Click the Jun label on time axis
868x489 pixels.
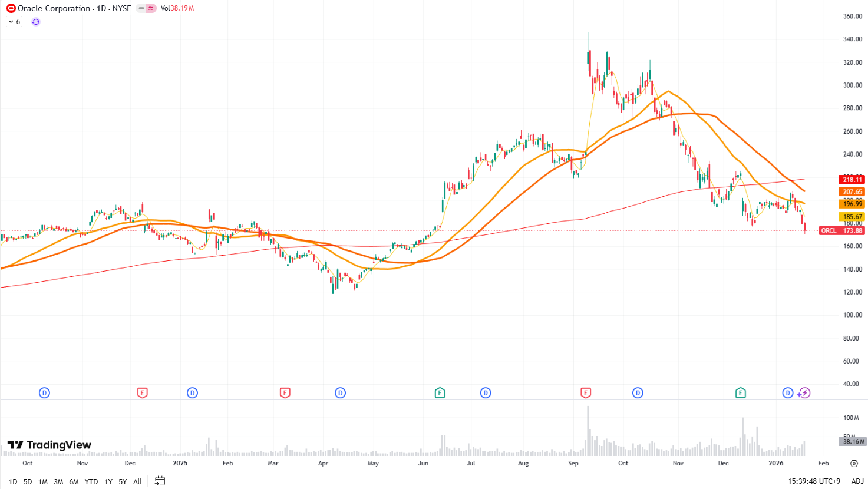point(423,464)
